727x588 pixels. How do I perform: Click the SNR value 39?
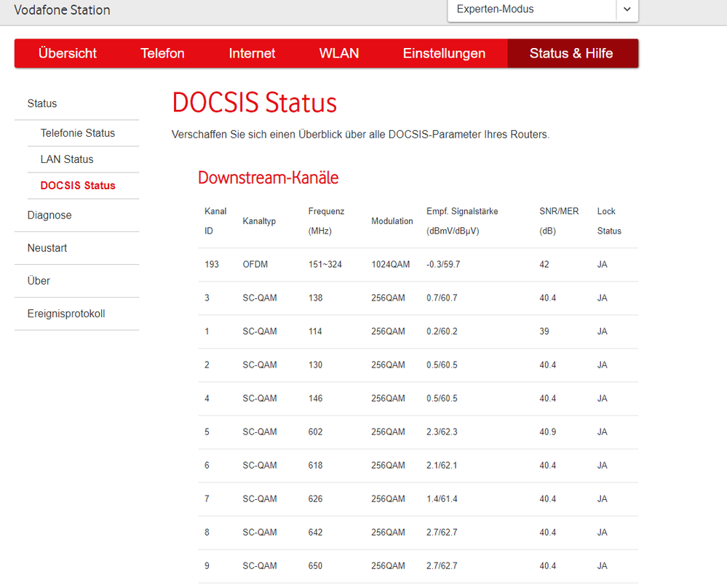(x=544, y=332)
